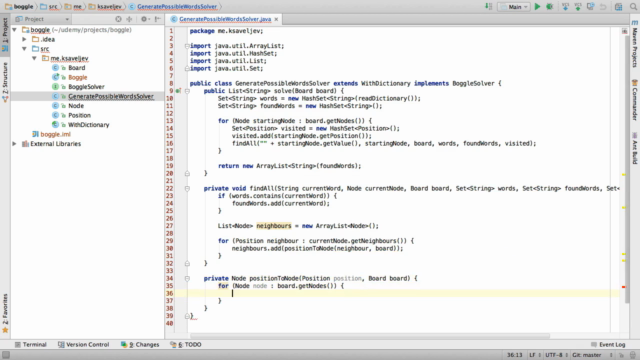Image resolution: width=640 pixels, height=360 pixels.
Task: Open Git: master branch selector
Action: (x=592, y=355)
